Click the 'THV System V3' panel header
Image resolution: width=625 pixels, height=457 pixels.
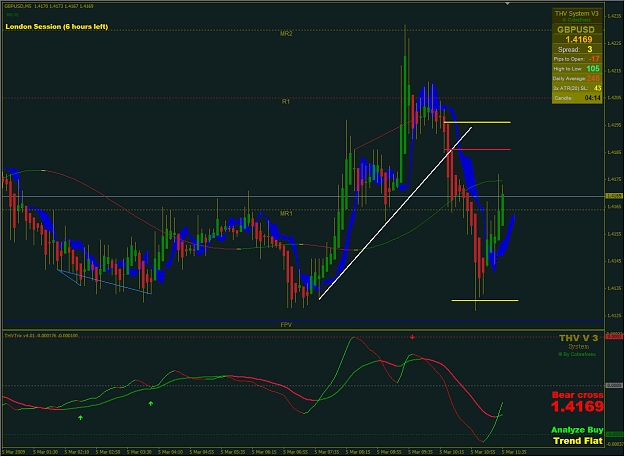577,14
